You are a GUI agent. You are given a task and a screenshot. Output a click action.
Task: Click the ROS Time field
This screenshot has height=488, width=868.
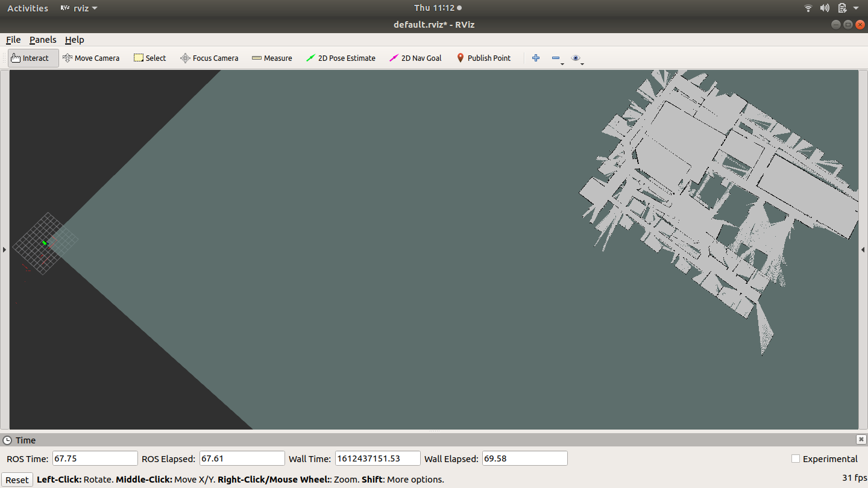(x=95, y=458)
